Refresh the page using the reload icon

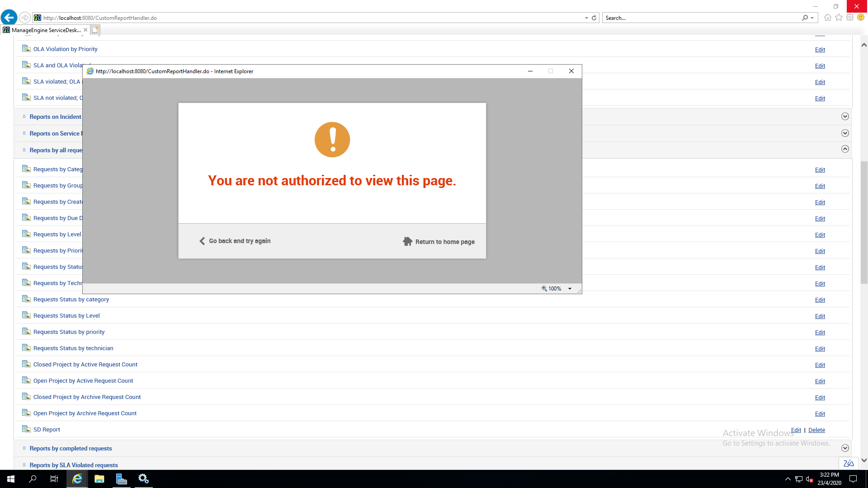(x=594, y=18)
